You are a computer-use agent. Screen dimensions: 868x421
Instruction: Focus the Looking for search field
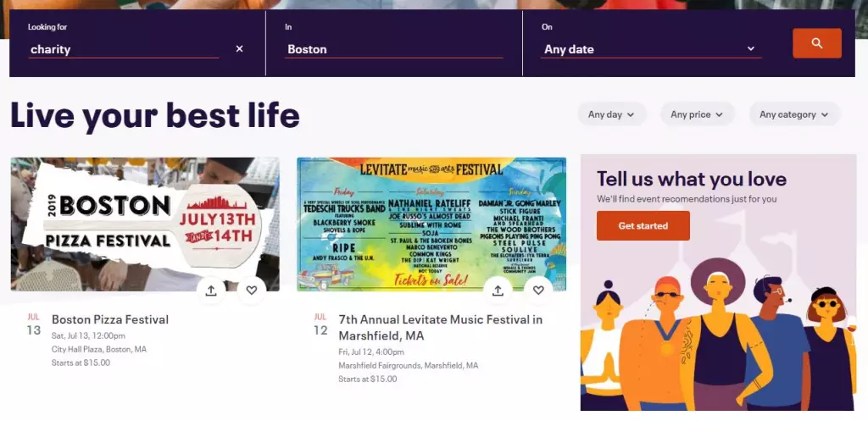point(124,49)
